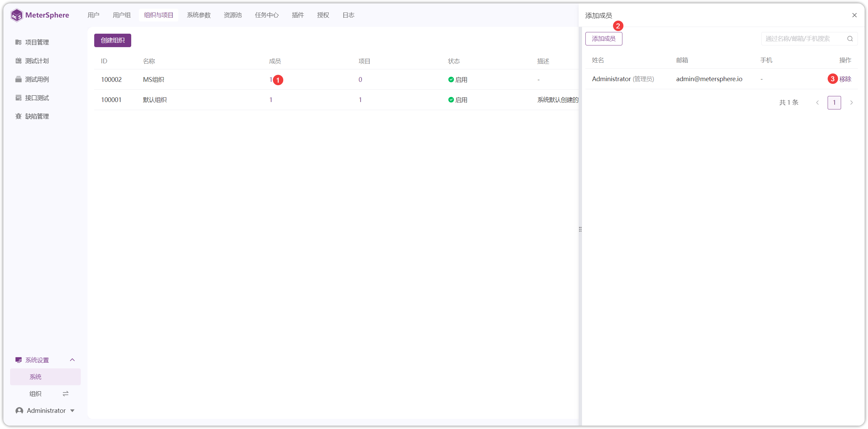Select 系统 under 系统设置
The height and width of the screenshot is (429, 868).
tap(45, 377)
